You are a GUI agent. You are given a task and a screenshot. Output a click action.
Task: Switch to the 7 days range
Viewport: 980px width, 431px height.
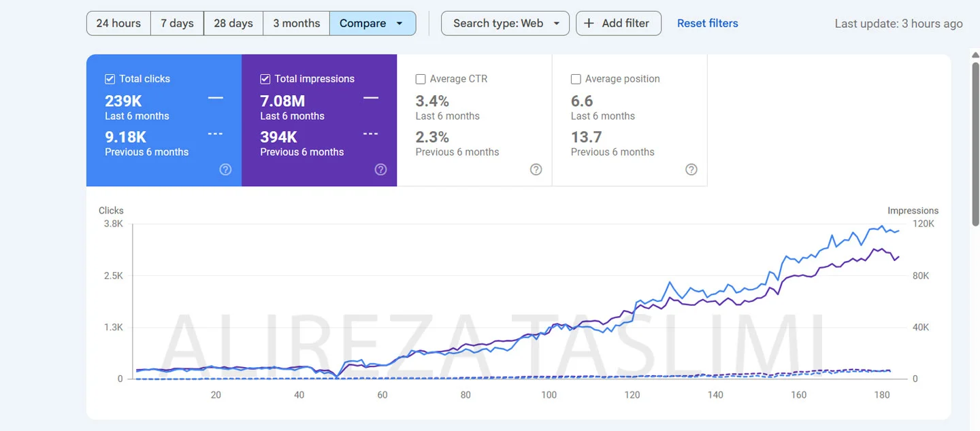(177, 23)
